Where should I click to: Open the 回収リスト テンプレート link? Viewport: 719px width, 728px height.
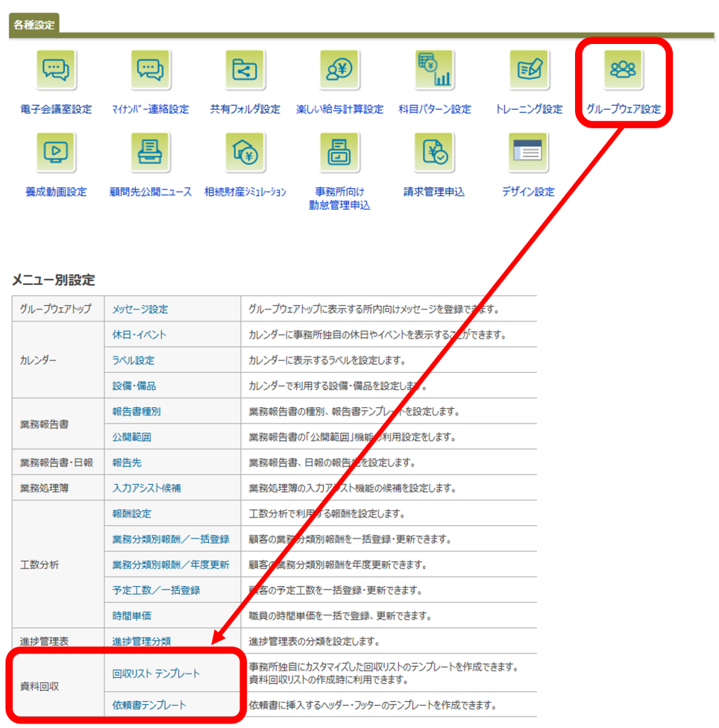[x=156, y=674]
